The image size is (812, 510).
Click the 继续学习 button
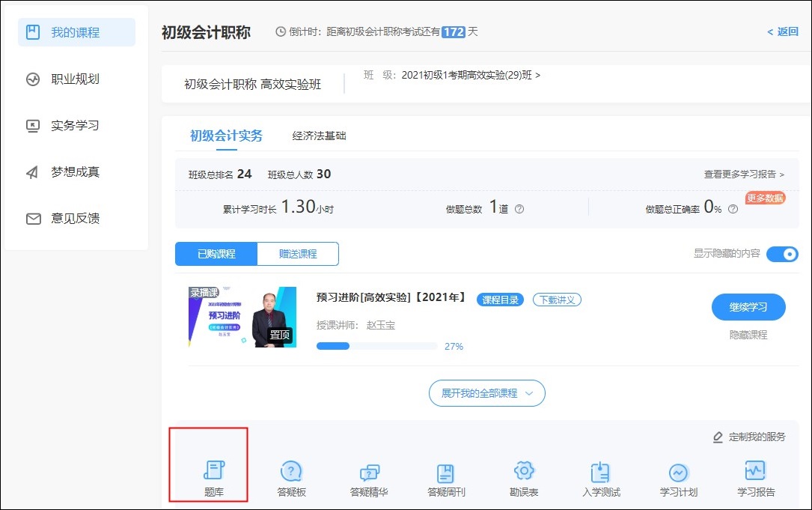(748, 307)
